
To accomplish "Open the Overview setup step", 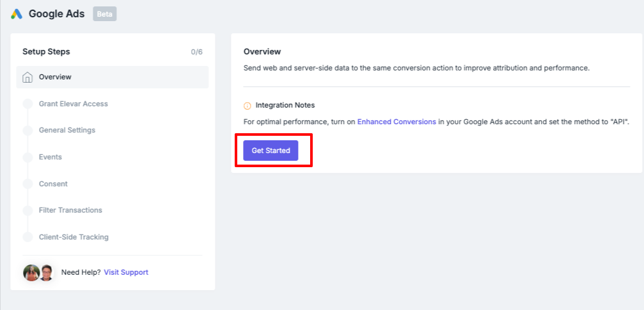I will pos(113,77).
